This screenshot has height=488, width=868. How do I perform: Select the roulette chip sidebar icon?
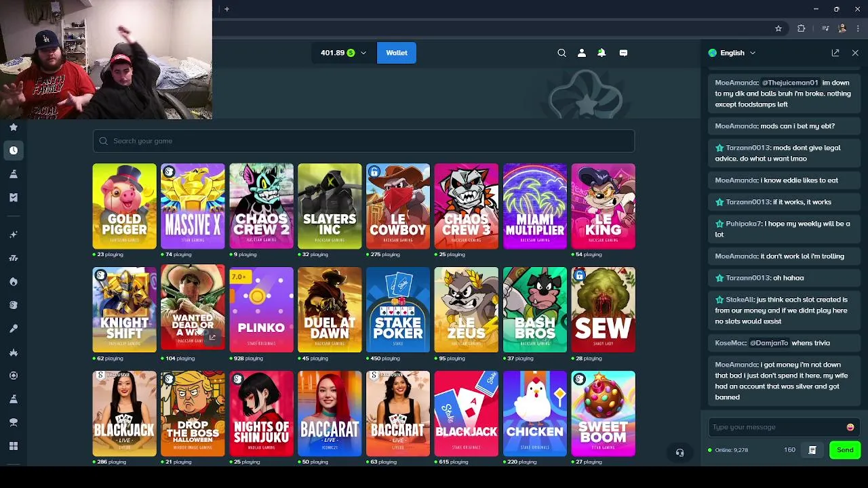tap(14, 375)
